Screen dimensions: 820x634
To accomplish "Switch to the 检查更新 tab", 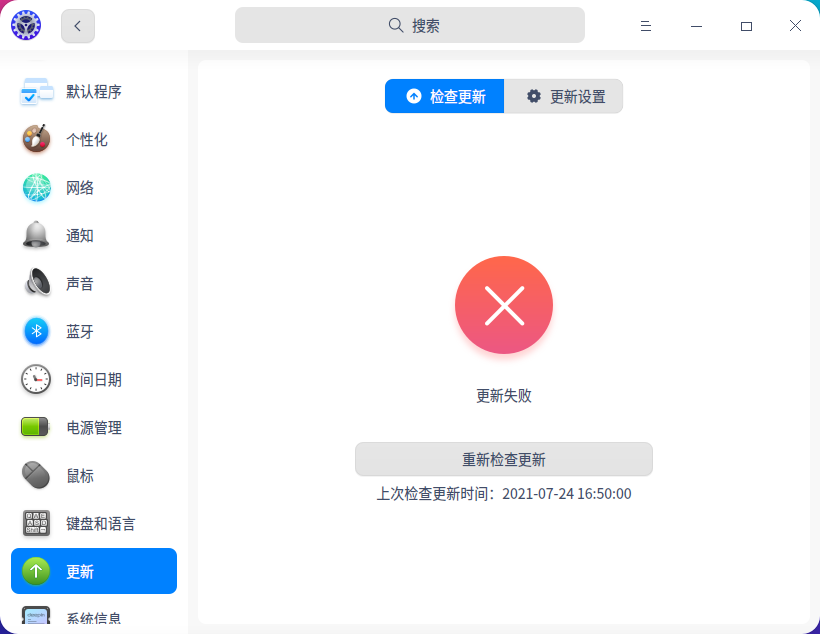I will (x=445, y=96).
